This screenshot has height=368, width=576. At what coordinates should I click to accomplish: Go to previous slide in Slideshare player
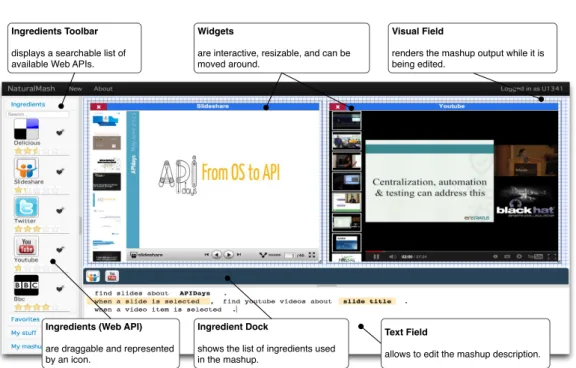[x=217, y=254]
